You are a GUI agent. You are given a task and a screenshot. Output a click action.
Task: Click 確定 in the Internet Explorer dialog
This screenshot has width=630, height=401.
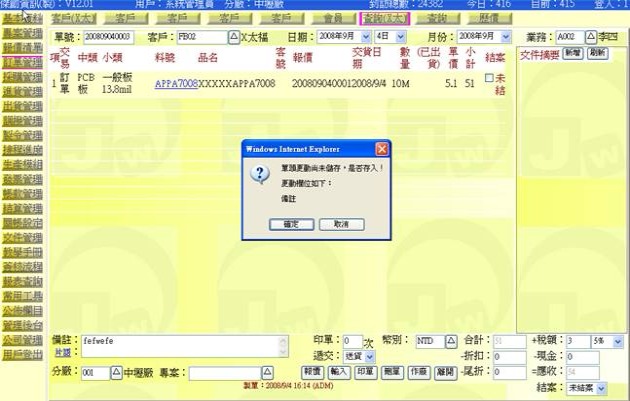click(289, 224)
